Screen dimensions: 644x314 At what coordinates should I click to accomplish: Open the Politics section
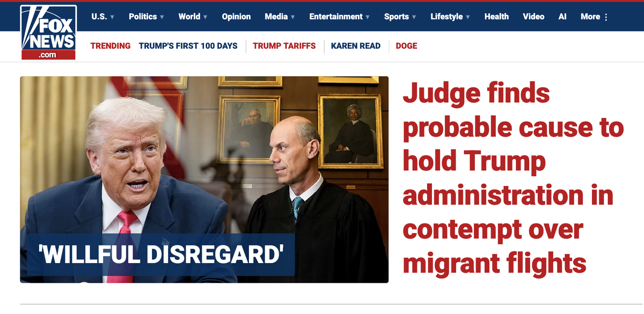[x=143, y=17]
